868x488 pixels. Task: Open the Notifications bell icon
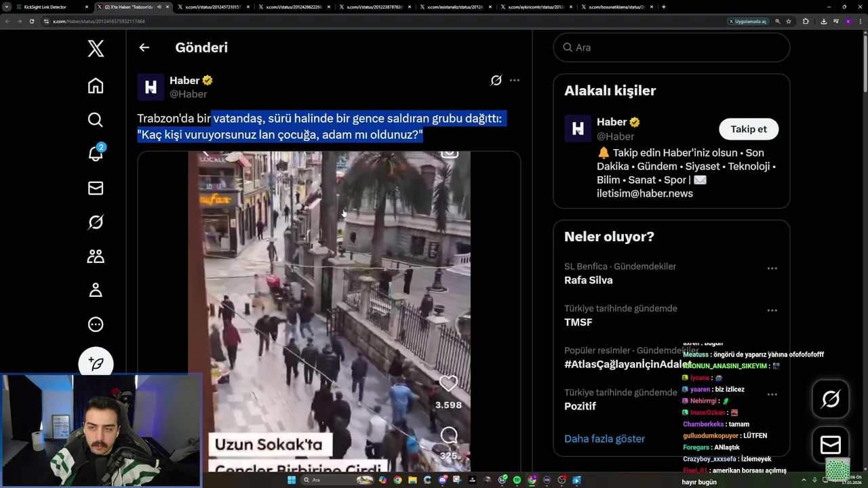pyautogui.click(x=96, y=153)
